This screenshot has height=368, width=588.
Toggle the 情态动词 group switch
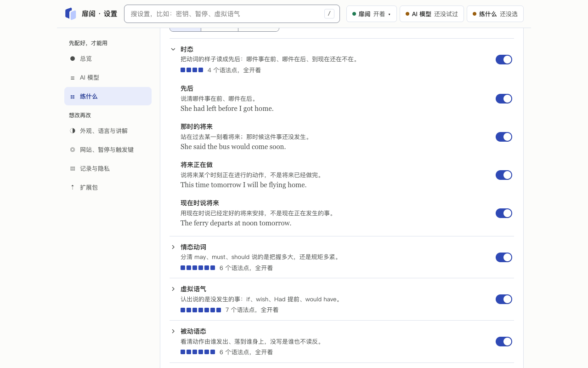(x=504, y=257)
